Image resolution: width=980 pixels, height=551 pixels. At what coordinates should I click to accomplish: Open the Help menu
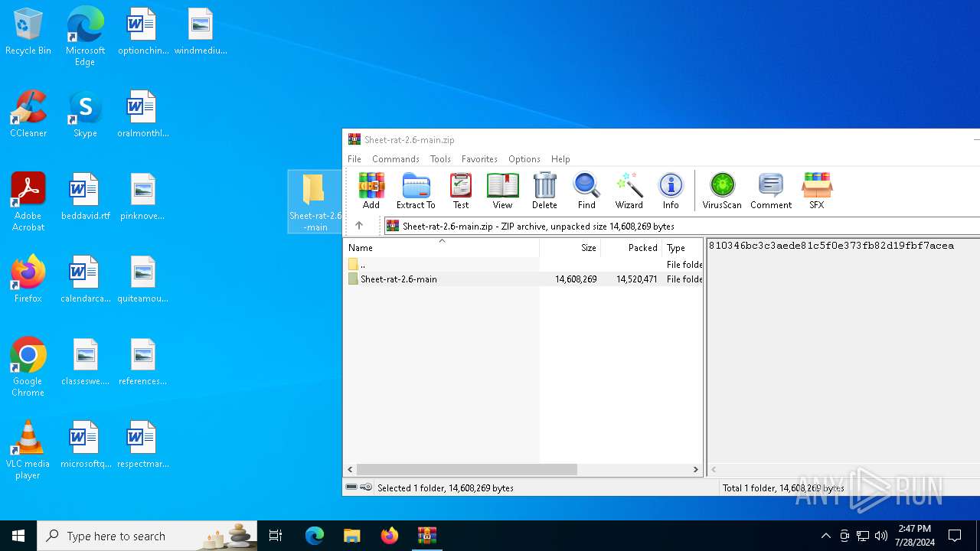[560, 159]
